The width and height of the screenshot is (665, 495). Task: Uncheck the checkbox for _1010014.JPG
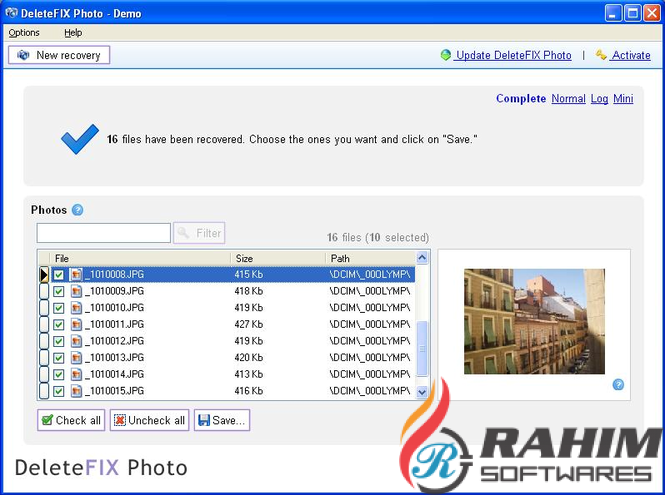[x=59, y=375]
